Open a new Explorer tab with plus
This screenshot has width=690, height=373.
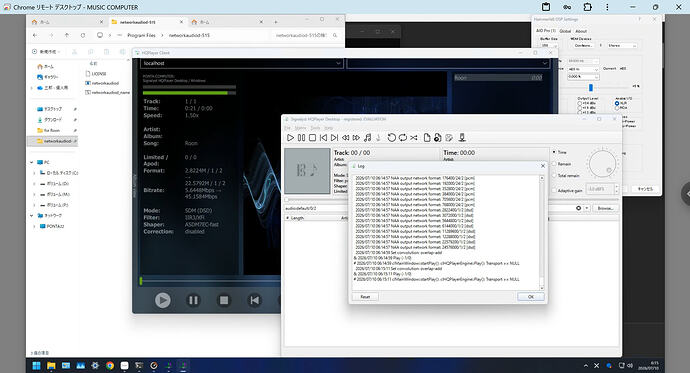pyautogui.click(x=276, y=22)
